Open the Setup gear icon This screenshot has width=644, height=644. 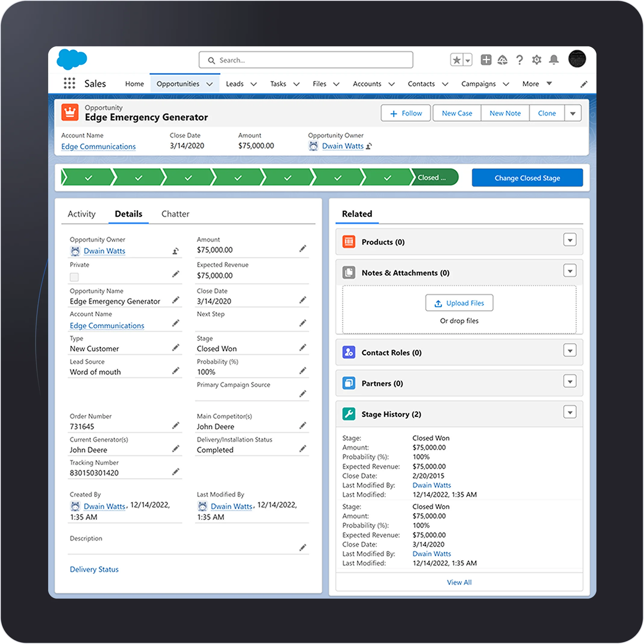tap(536, 60)
